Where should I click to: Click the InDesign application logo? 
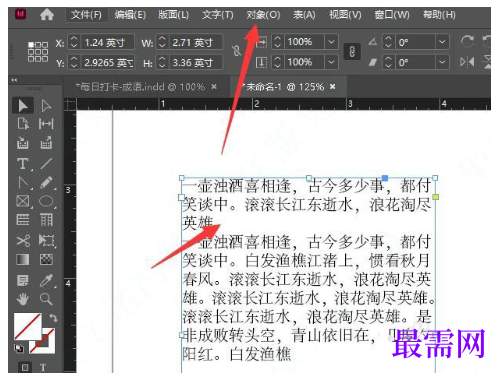(x=21, y=14)
